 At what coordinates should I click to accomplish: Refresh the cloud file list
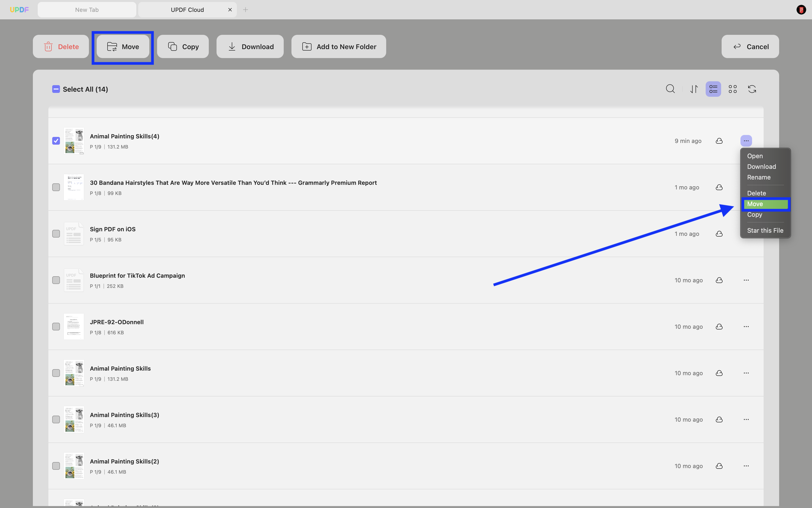[752, 89]
